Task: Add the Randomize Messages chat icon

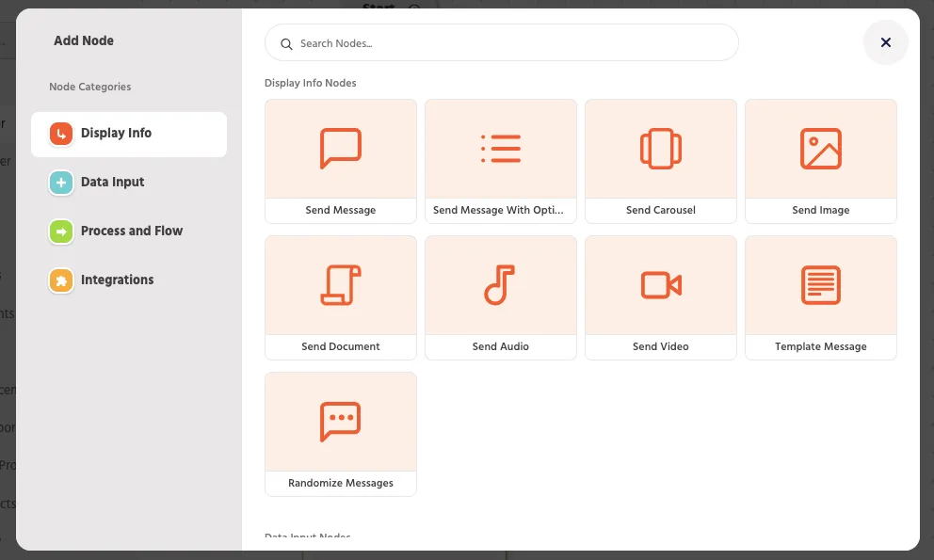Action: [x=341, y=422]
